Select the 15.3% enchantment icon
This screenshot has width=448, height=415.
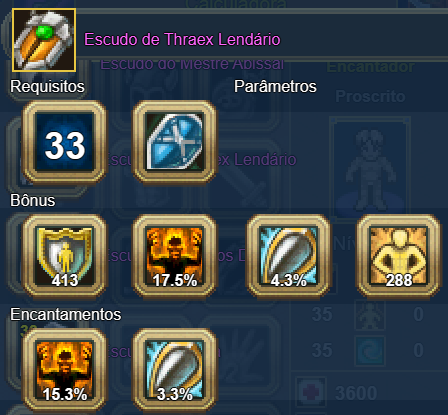[65, 370]
